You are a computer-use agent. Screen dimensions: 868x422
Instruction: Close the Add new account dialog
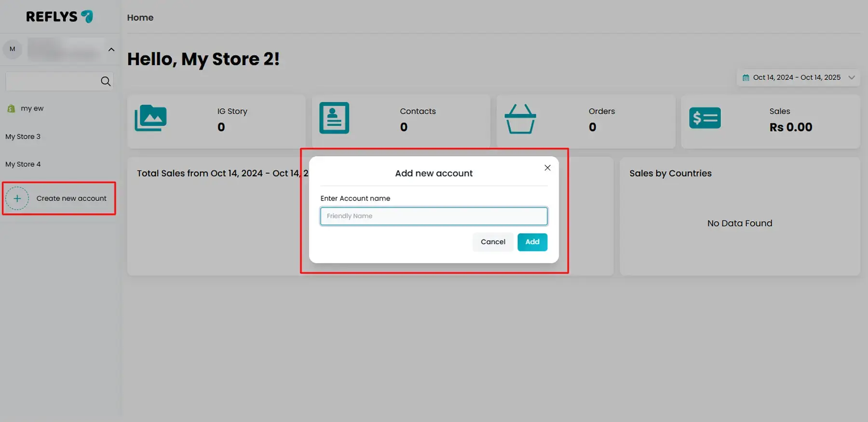(x=547, y=168)
